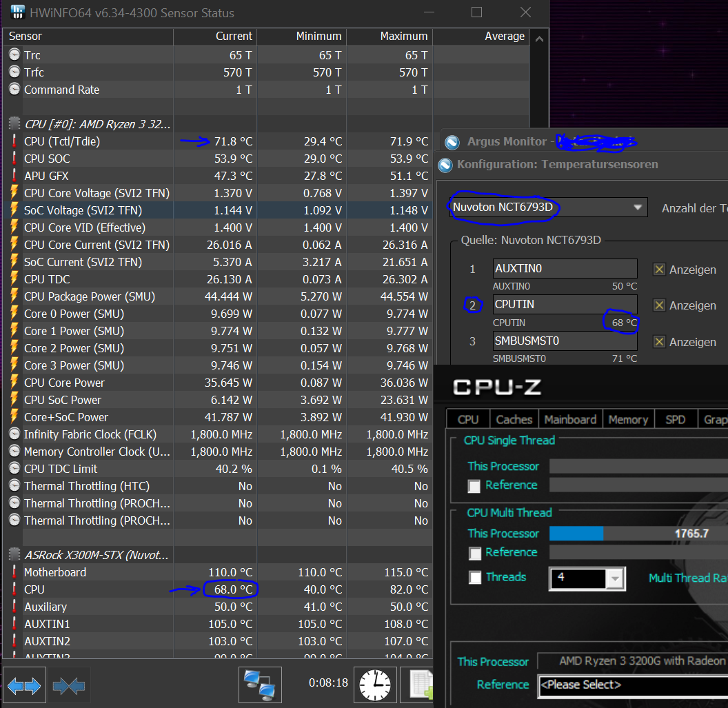Switch to the CPU tab in CPU-Z

tap(468, 419)
